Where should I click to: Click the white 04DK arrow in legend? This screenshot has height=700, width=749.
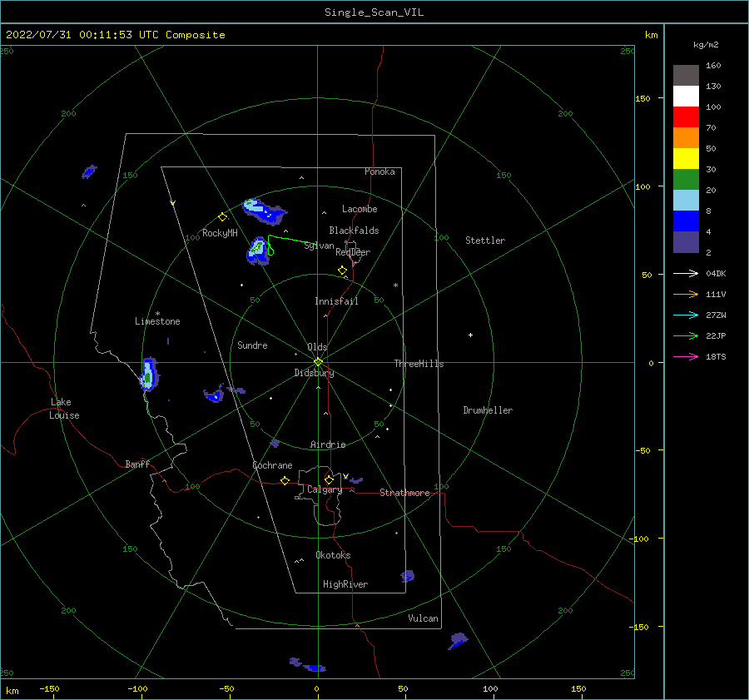click(686, 273)
